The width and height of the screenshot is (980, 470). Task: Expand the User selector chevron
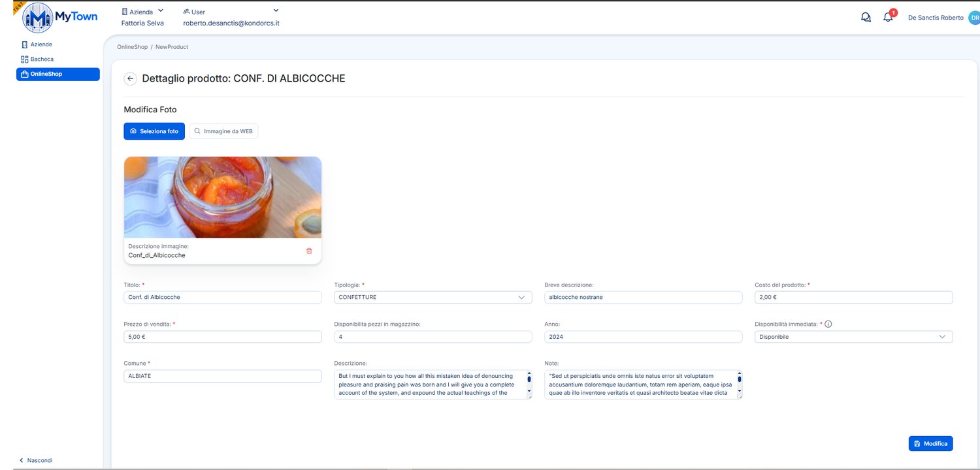[x=276, y=10]
